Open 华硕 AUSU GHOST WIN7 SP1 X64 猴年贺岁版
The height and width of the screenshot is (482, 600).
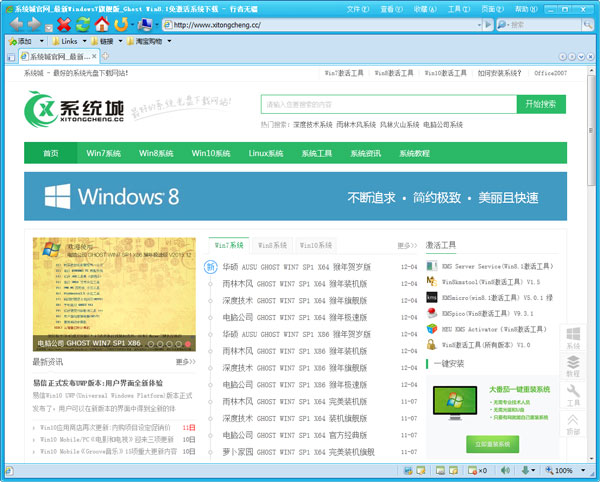(297, 267)
